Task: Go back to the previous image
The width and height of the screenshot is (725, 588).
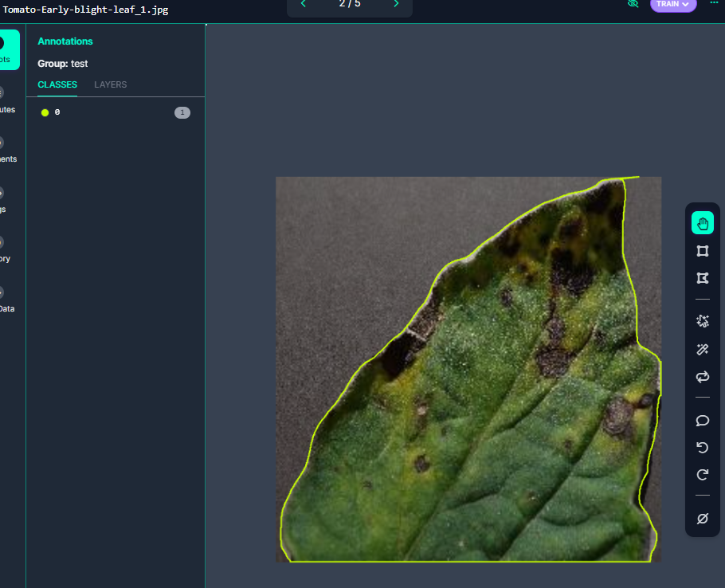Action: (x=303, y=4)
